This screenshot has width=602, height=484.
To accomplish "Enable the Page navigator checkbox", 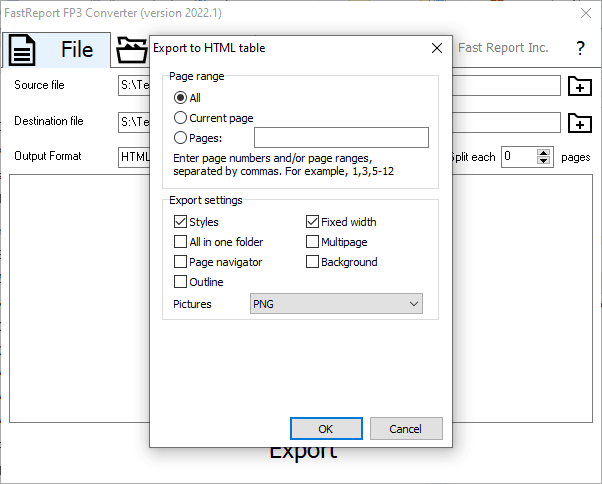I will point(180,262).
